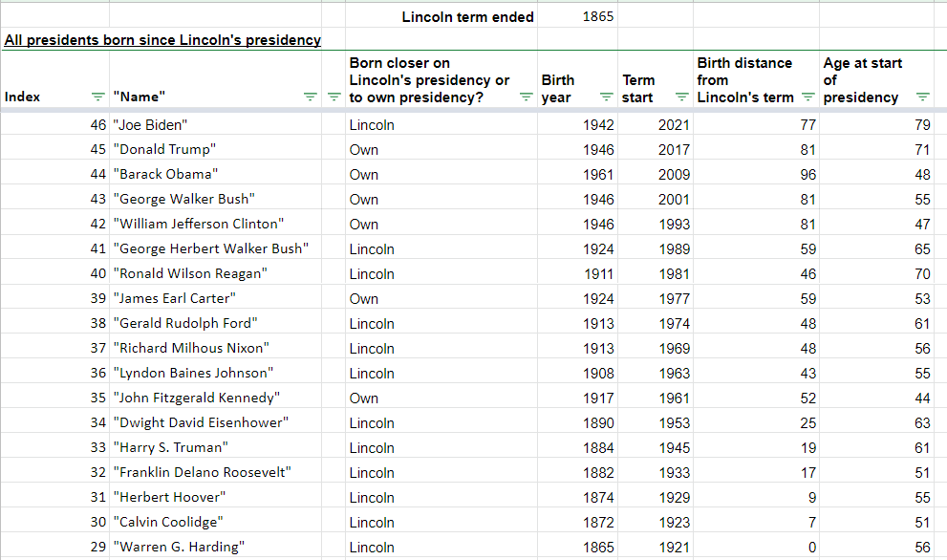This screenshot has height=560, width=947.
Task: Select Hoover's birth distance value 9
Action: pos(756,497)
